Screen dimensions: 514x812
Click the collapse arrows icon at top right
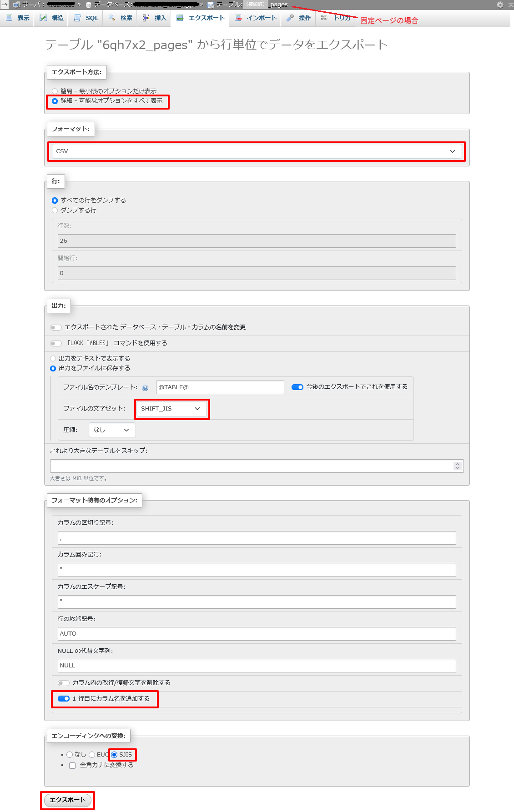pos(510,5)
